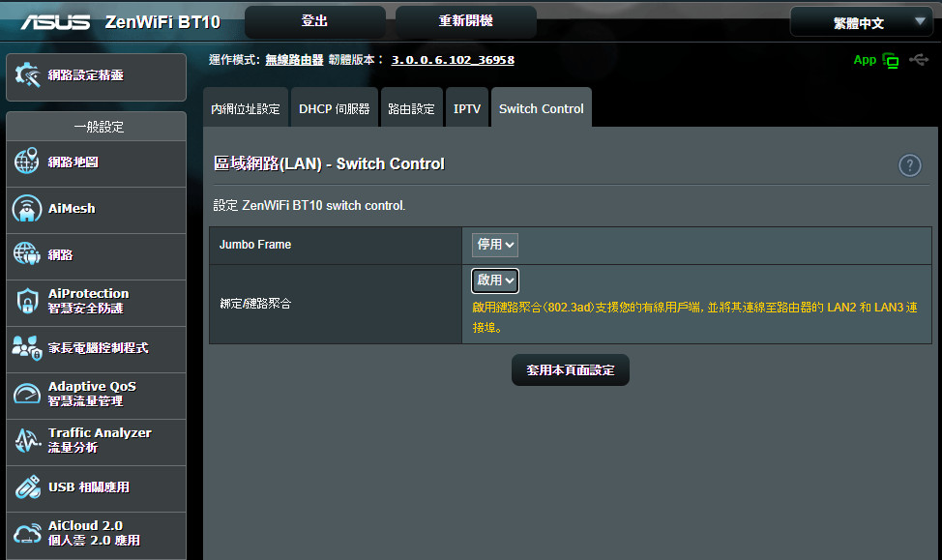Open the network setup wizard icon

(x=27, y=75)
